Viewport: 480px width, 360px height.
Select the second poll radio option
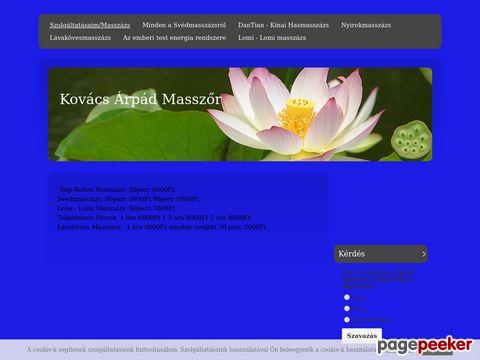pos(347,308)
